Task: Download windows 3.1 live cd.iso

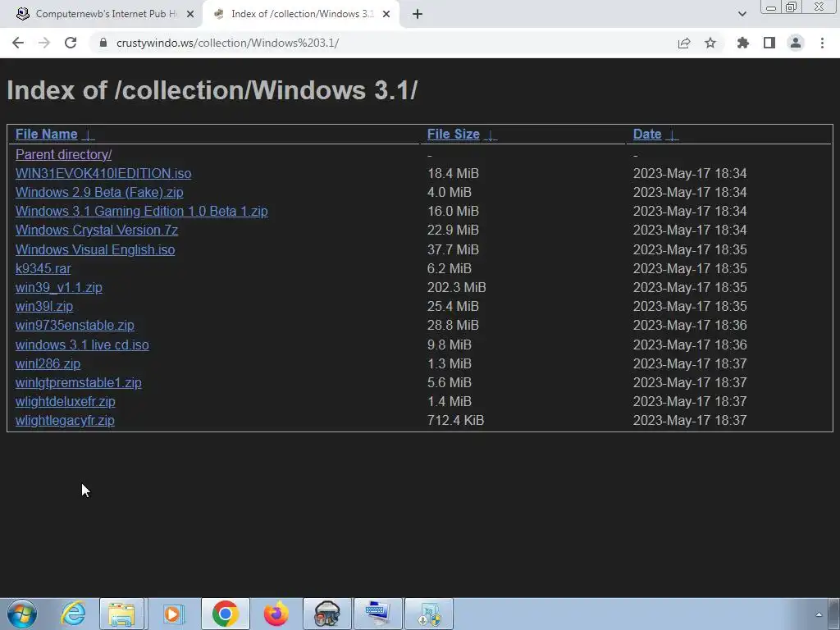Action: (x=82, y=345)
